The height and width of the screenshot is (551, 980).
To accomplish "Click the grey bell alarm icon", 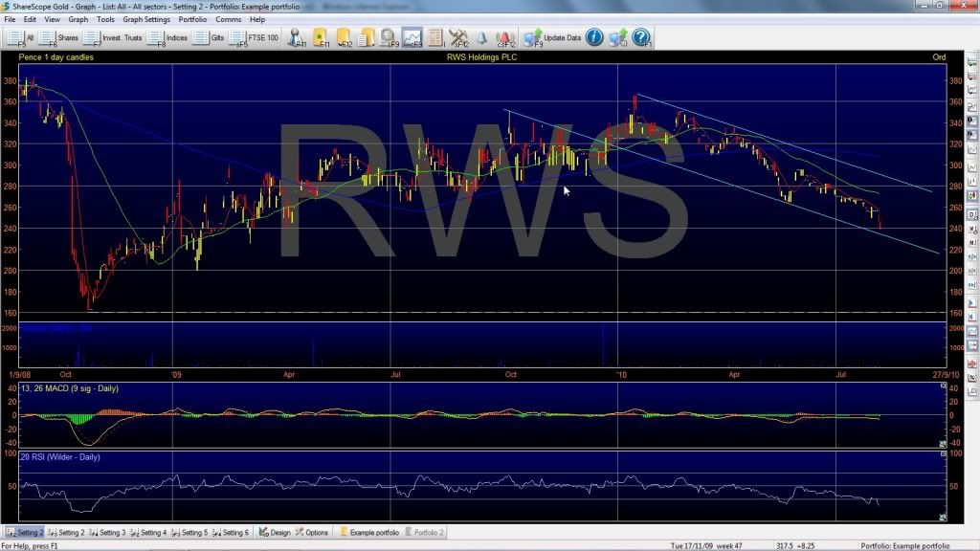I will (482, 38).
